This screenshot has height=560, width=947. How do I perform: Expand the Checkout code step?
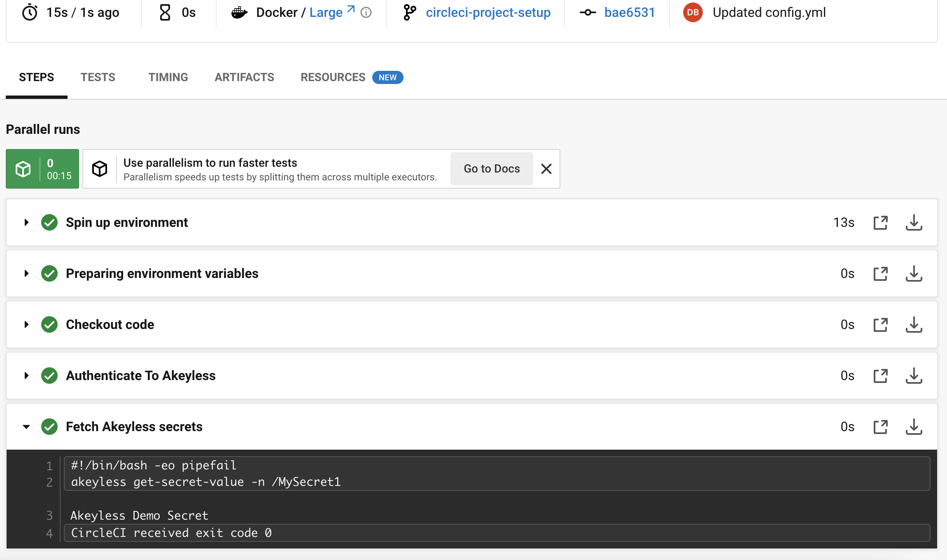pyautogui.click(x=27, y=324)
